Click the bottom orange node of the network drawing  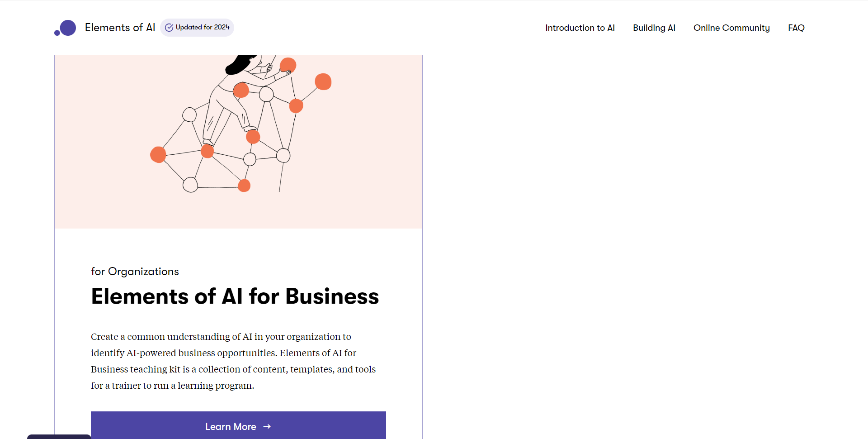[x=244, y=186]
